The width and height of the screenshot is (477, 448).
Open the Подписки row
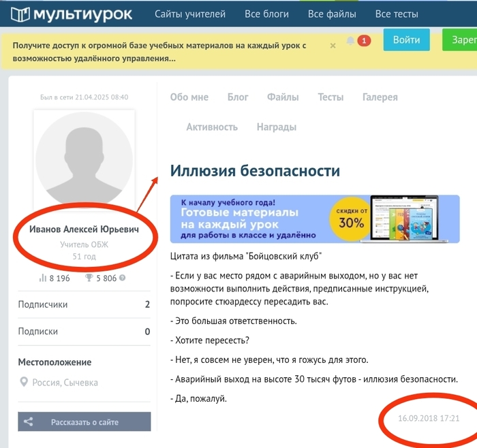pyautogui.click(x=84, y=332)
